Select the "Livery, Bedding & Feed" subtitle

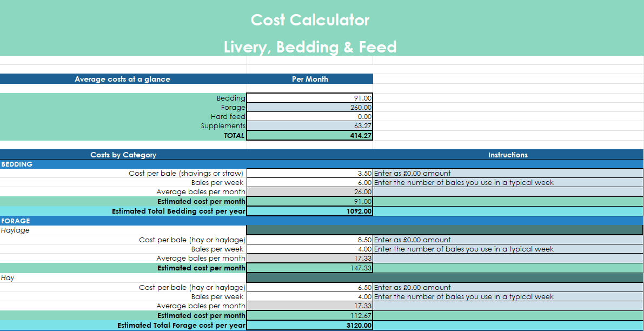(x=310, y=47)
